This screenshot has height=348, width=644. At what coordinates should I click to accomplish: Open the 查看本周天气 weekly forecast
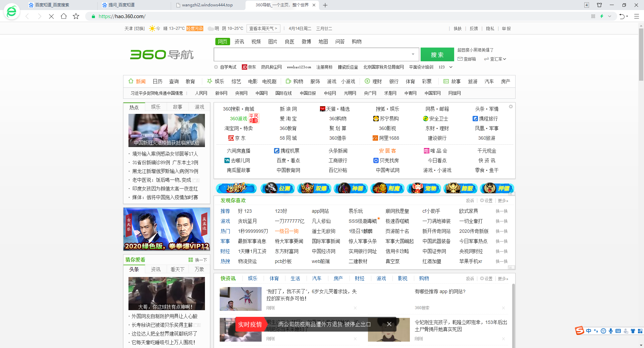(x=263, y=28)
